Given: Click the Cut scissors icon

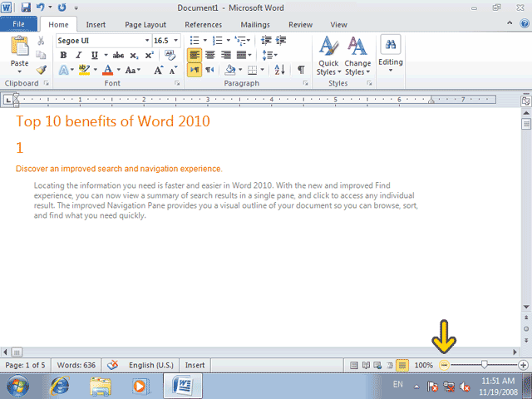Looking at the screenshot, I should [x=41, y=41].
